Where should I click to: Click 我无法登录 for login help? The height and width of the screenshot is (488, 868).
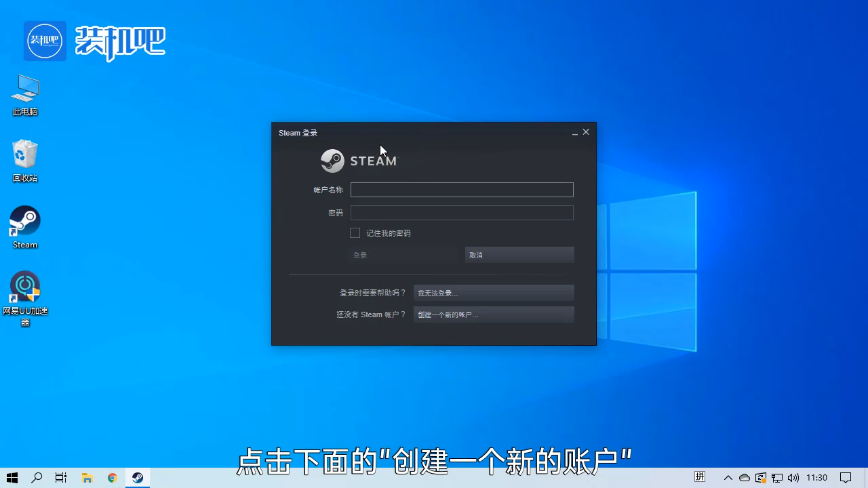(x=493, y=292)
